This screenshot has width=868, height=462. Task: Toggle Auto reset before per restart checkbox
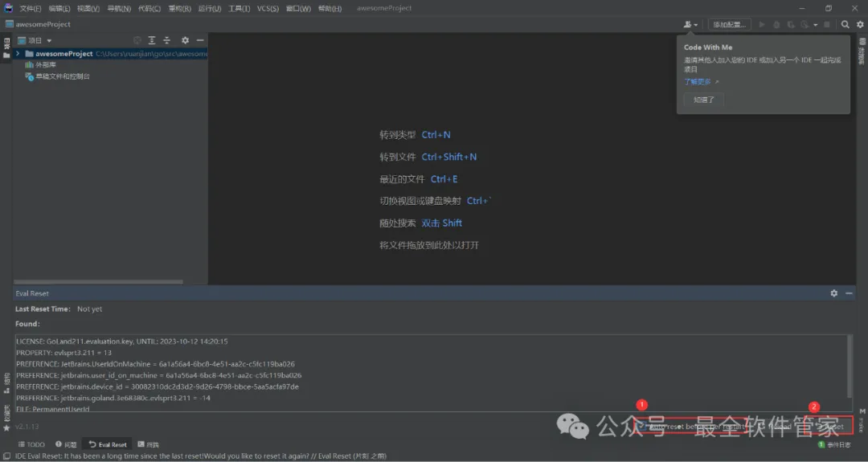[x=643, y=426]
